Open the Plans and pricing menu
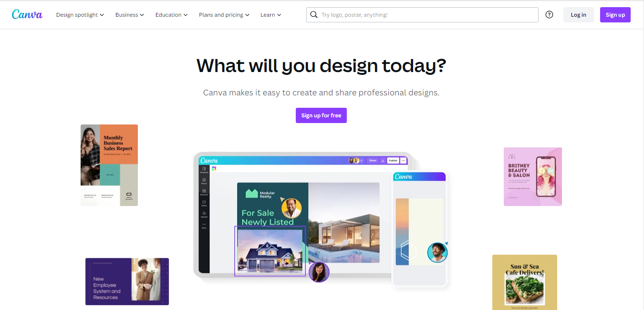 coord(224,15)
